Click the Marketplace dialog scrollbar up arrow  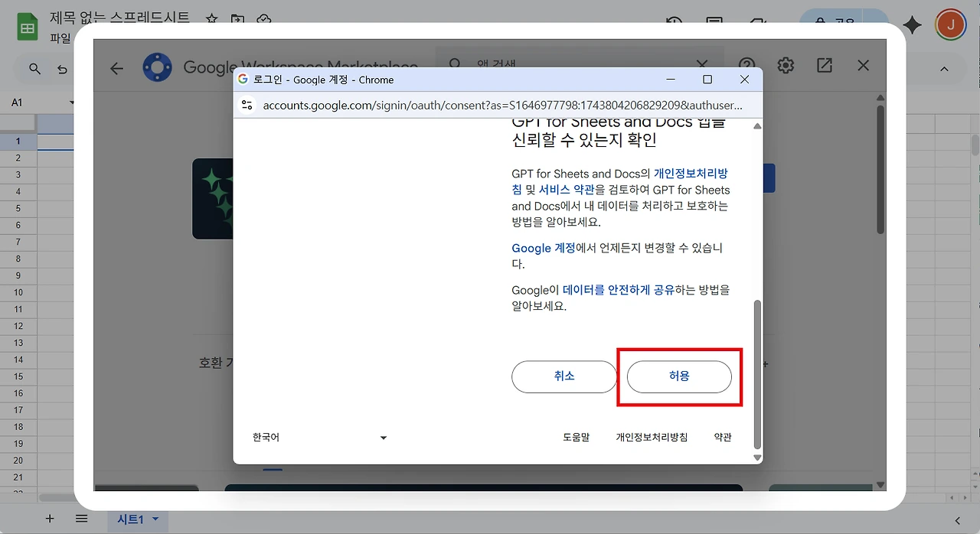tap(880, 99)
